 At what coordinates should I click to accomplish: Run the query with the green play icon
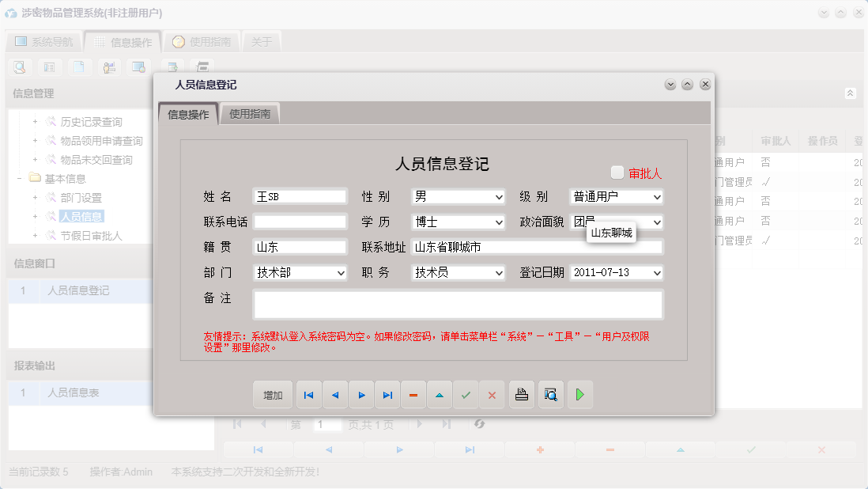(579, 395)
